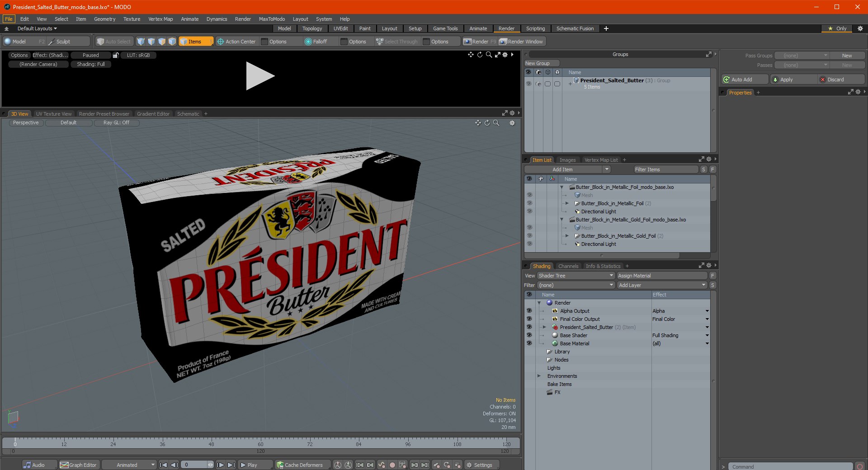The image size is (868, 470).
Task: Switch to UV Texture View tab
Action: point(53,114)
